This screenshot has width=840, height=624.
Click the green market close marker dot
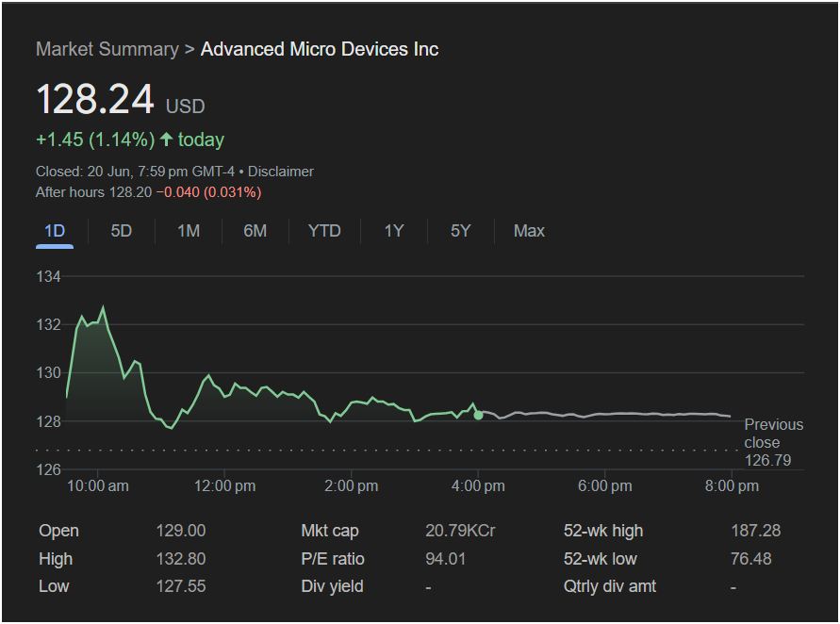tap(478, 415)
